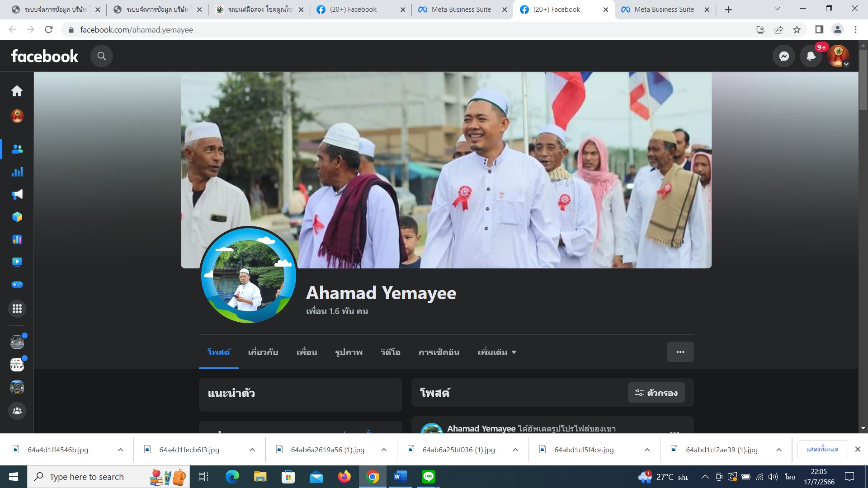Open Friends icon in left sidebar

click(17, 149)
